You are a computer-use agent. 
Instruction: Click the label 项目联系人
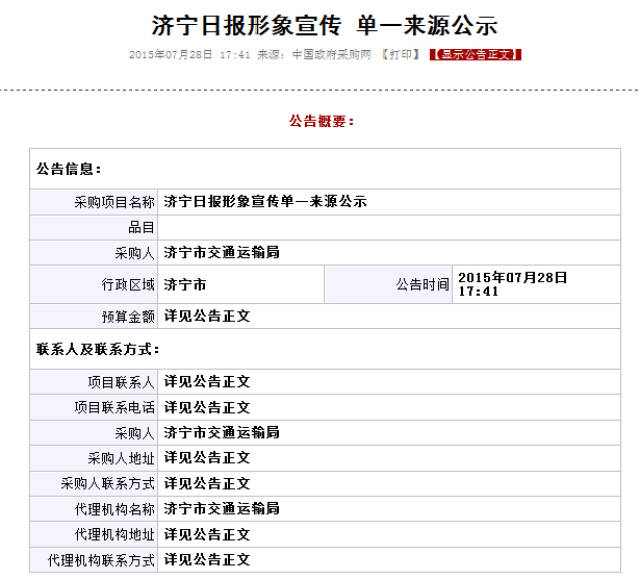(x=121, y=382)
